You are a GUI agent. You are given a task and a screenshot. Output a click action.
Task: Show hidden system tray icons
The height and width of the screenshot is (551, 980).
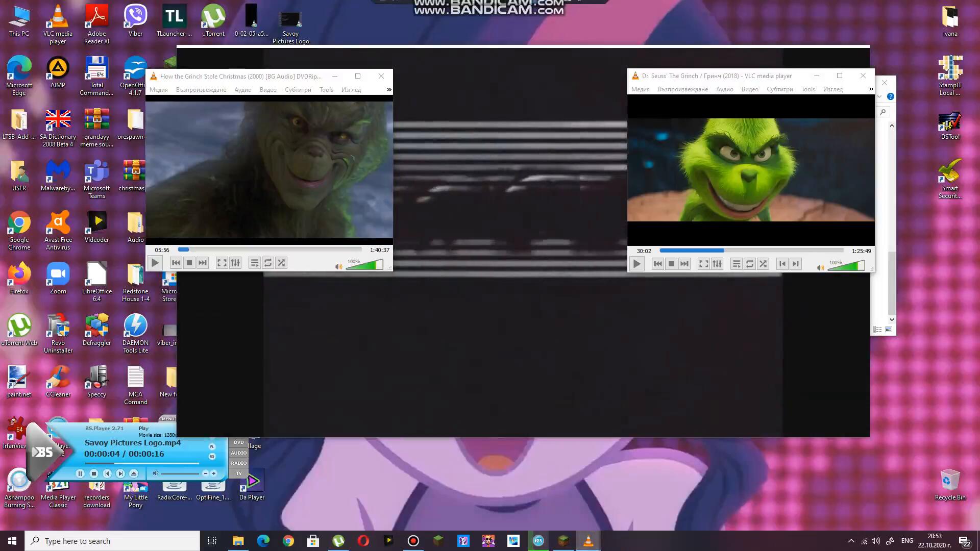click(851, 541)
